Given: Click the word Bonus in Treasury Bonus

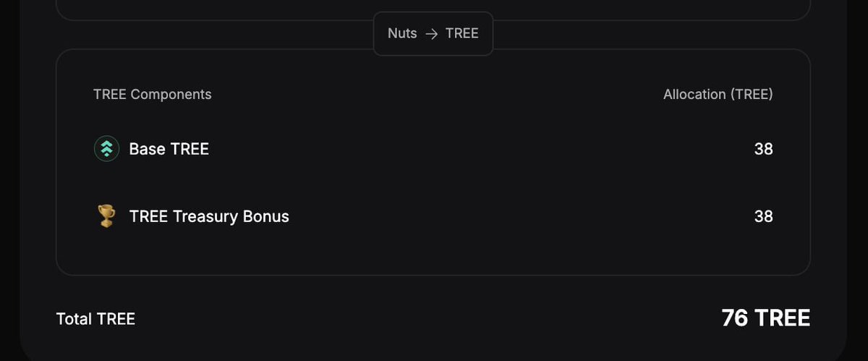Looking at the screenshot, I should click(x=266, y=216).
